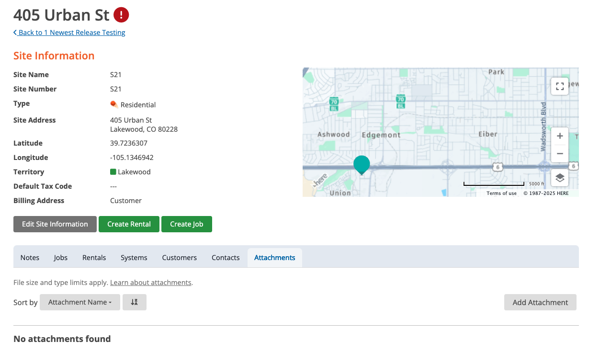The height and width of the screenshot is (364, 600).
Task: Click the Ashwood label on the map
Action: click(x=334, y=135)
